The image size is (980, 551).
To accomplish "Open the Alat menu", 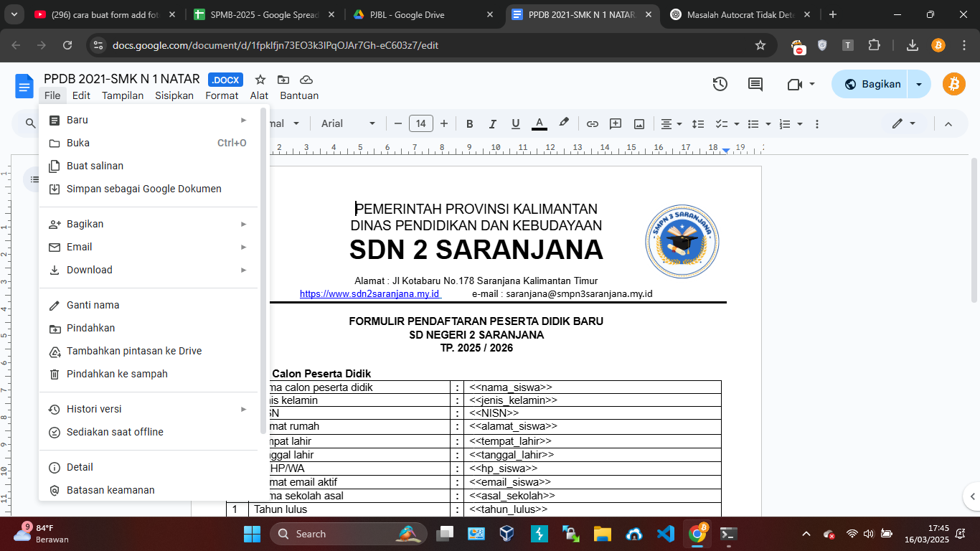I will point(259,95).
